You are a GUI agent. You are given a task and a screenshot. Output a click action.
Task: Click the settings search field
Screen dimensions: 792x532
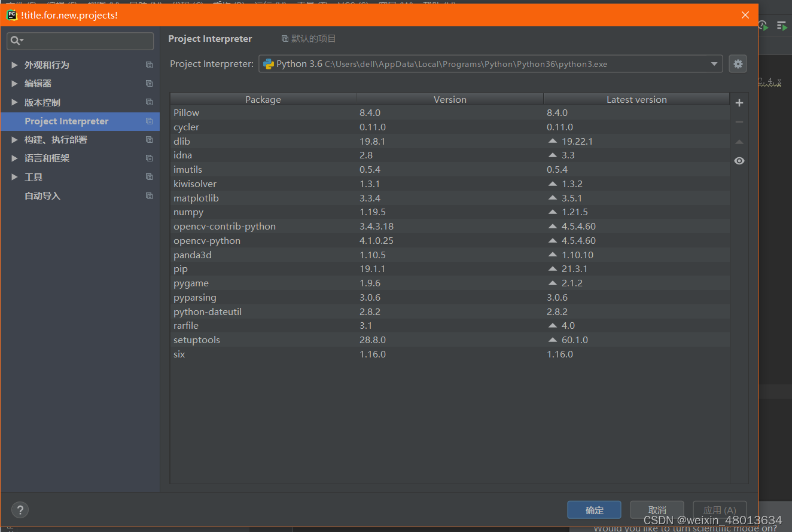80,41
